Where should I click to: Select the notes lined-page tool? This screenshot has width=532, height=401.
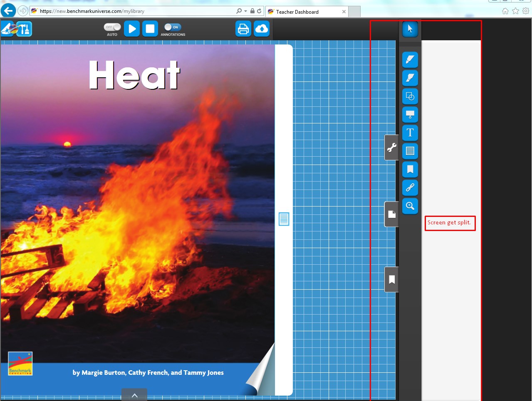[410, 151]
